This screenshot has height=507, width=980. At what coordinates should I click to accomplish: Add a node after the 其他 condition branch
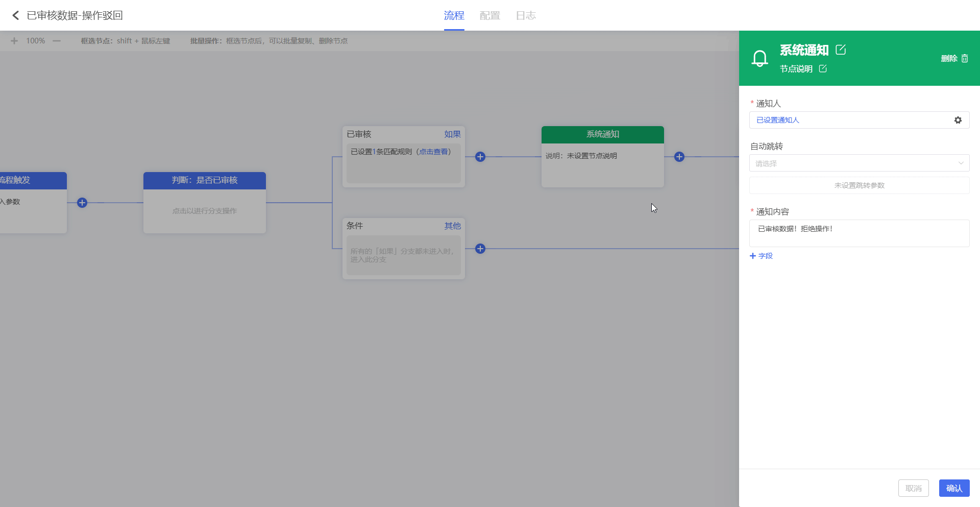click(480, 249)
